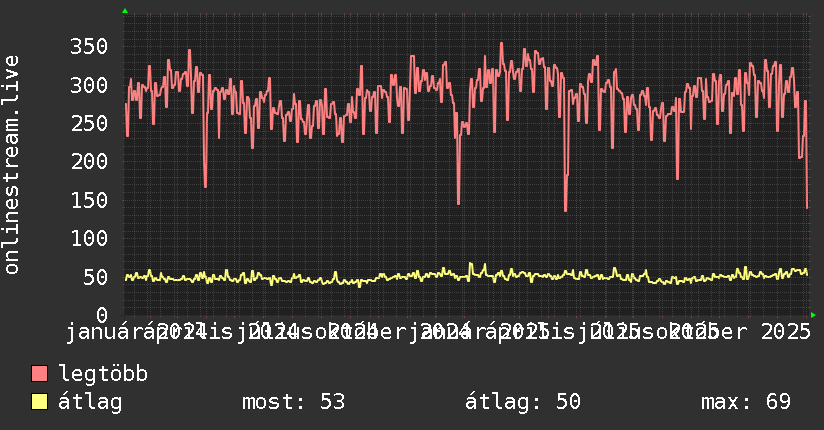The image size is (824, 430).
Task: Click the yellow átlag legend swatch
Action: click(39, 402)
